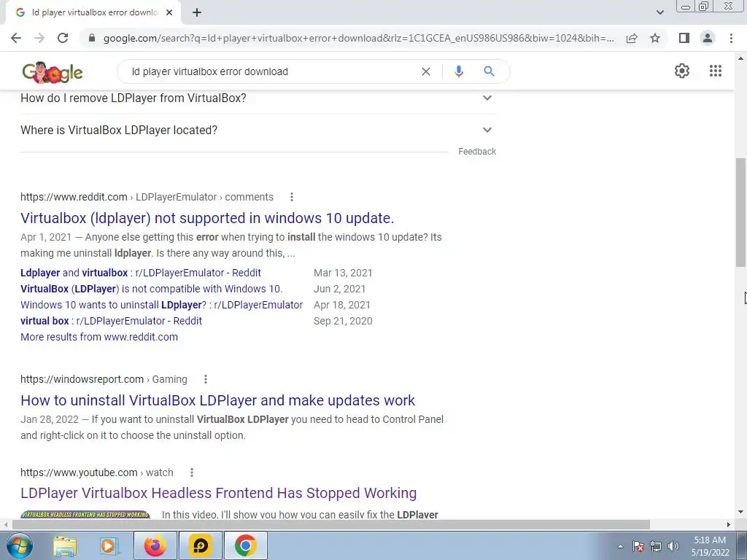Open 'Ldplayer and virtualbox' Reddit sublink
The image size is (747, 560).
[141, 273]
